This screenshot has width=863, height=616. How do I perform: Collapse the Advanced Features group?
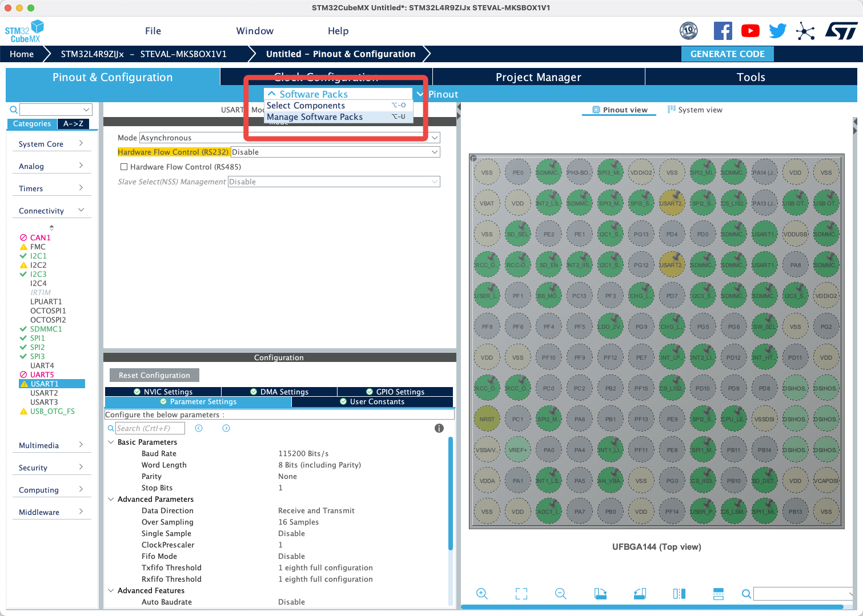coord(111,590)
